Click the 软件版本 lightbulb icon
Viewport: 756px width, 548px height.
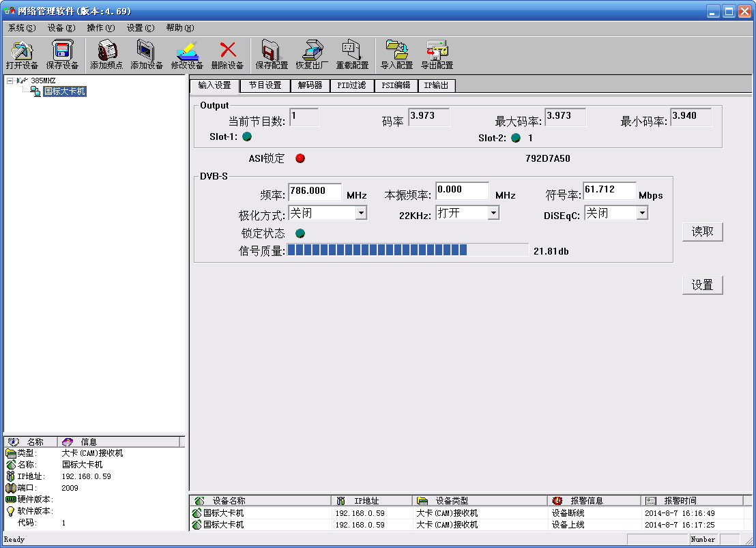[x=11, y=511]
